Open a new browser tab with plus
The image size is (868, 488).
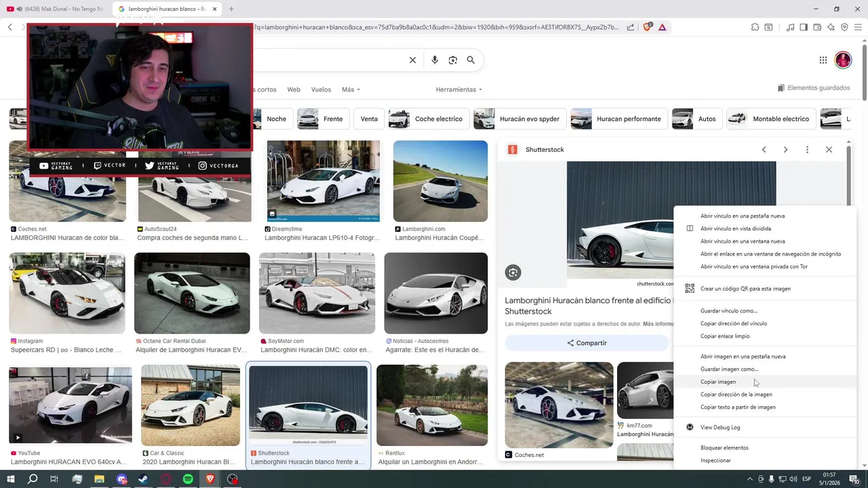click(x=231, y=9)
